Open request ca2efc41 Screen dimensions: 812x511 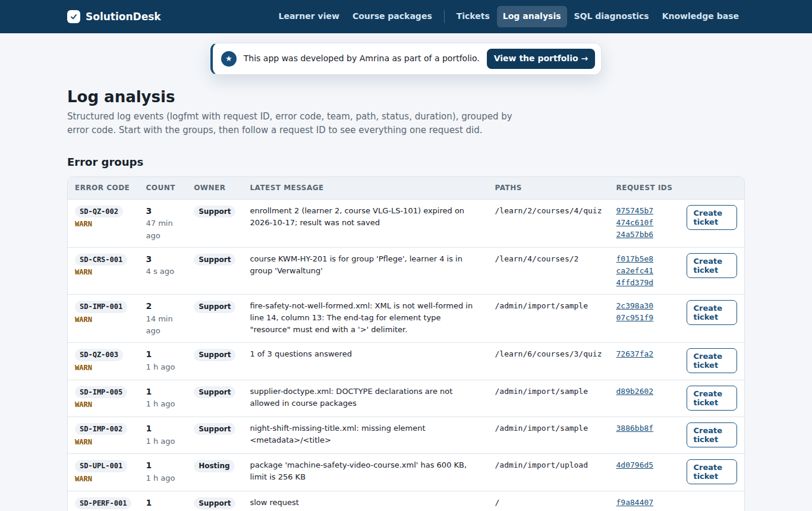[635, 271]
